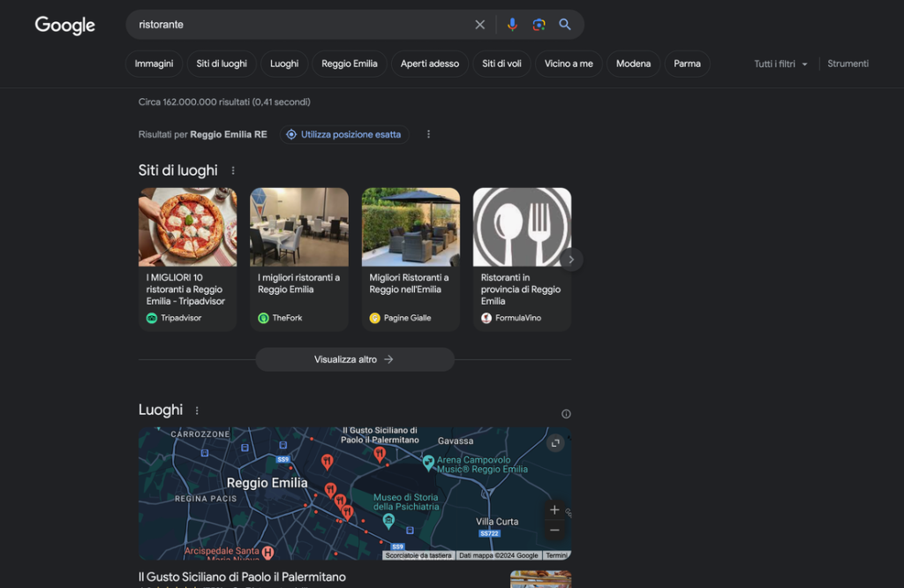Open Scorciatoie da tastiera map link
904x588 pixels.
(418, 555)
